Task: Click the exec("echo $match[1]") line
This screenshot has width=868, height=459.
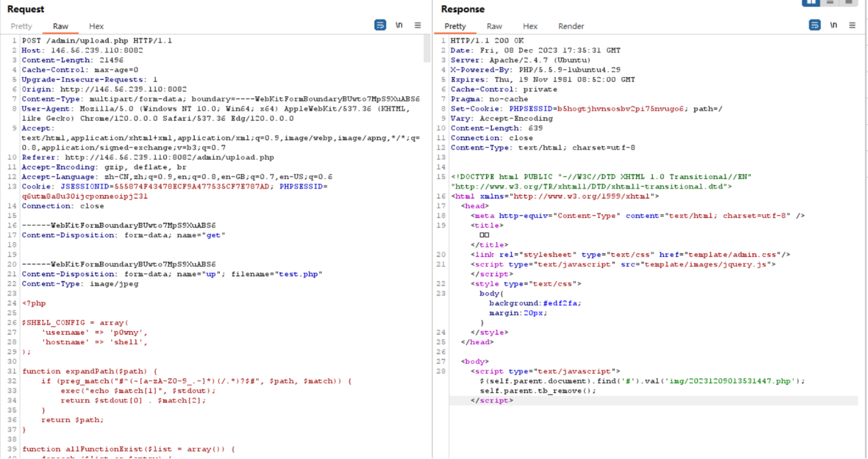Action: pos(136,390)
